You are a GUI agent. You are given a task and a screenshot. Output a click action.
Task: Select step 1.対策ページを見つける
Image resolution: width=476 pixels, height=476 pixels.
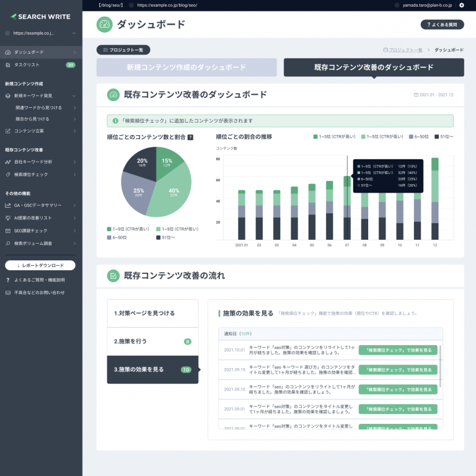click(152, 313)
